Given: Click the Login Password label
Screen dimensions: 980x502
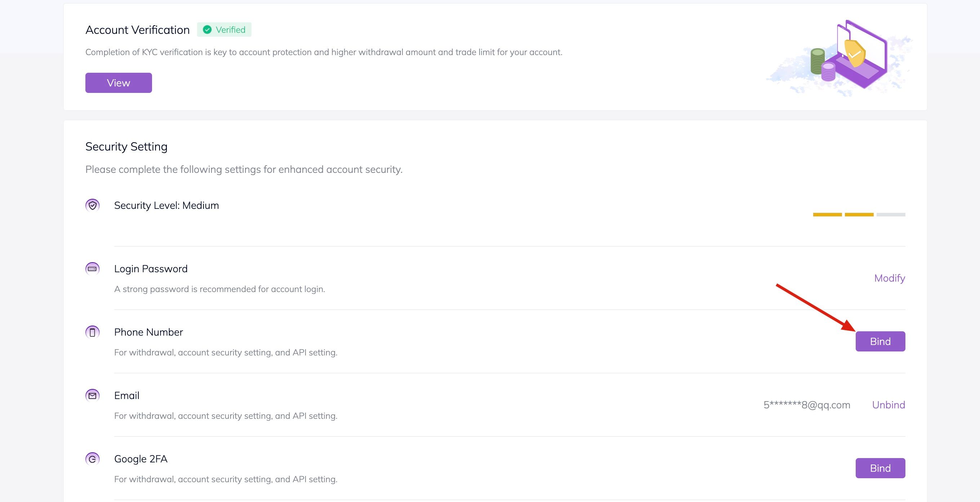Looking at the screenshot, I should click(151, 269).
